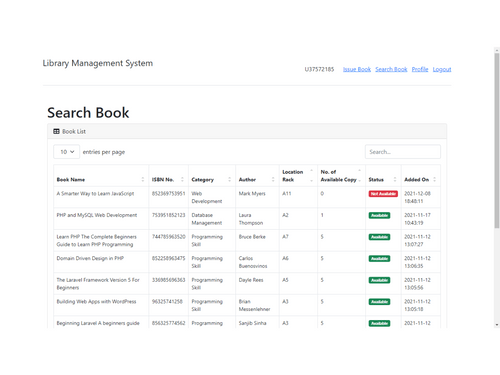The image size is (500, 375).
Task: Click the page vertical scrollbar thumb
Action: 497,140
